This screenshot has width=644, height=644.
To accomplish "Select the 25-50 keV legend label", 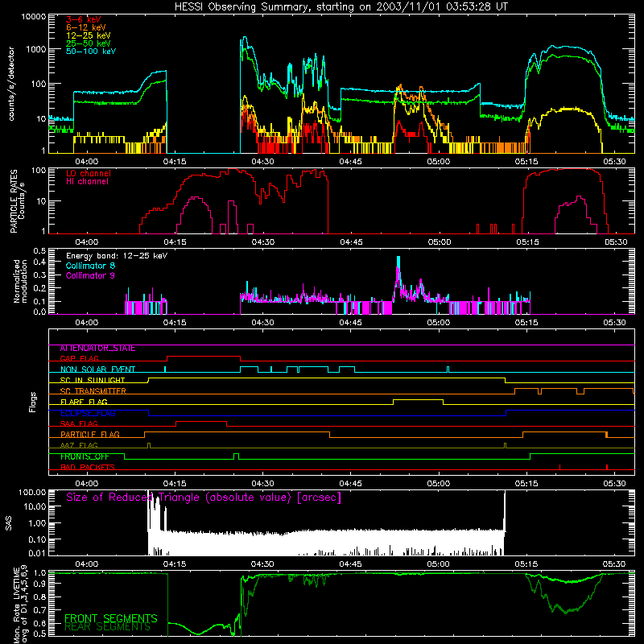I will pyautogui.click(x=89, y=43).
